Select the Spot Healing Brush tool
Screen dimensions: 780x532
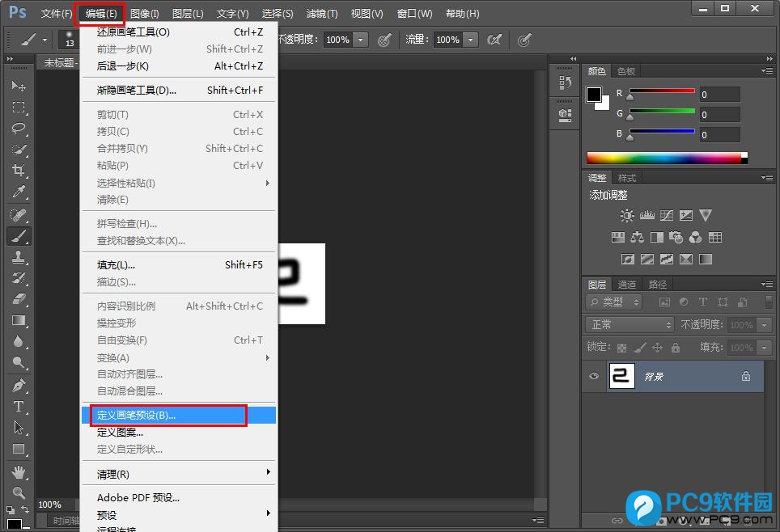point(19,215)
